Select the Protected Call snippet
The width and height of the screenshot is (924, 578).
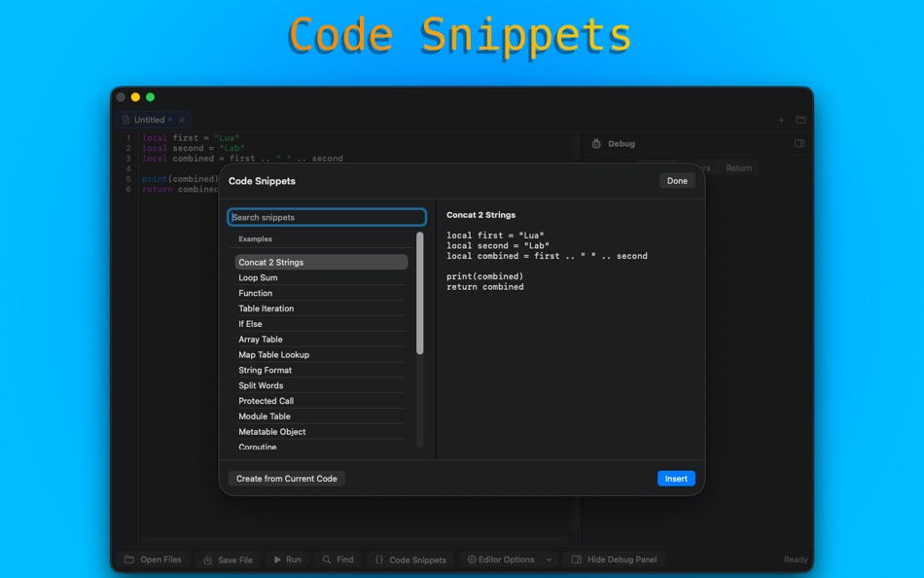point(321,401)
